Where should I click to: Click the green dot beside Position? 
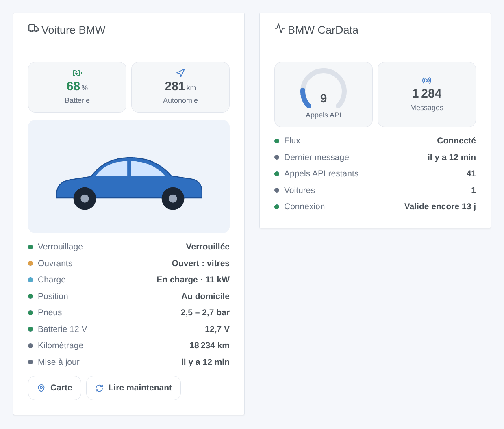[30, 296]
